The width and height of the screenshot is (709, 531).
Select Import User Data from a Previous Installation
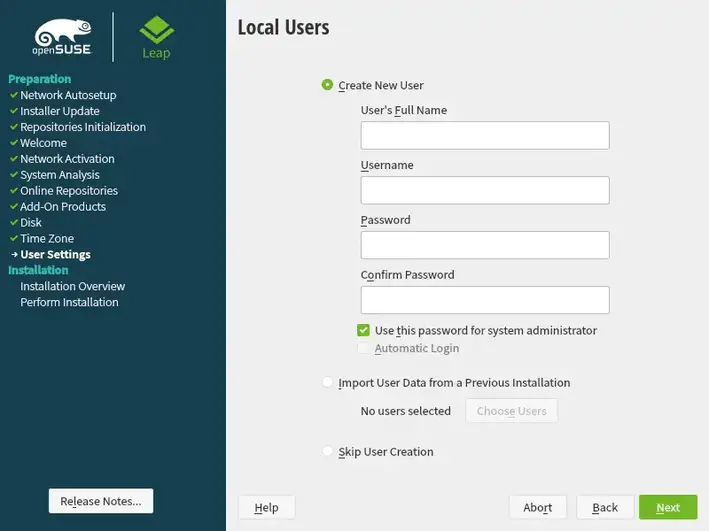[x=327, y=382]
